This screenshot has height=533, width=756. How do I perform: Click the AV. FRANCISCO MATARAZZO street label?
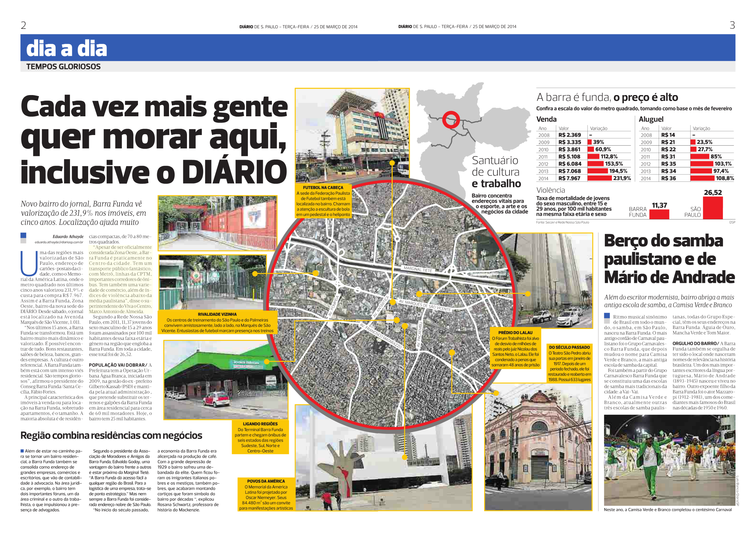tap(380, 336)
